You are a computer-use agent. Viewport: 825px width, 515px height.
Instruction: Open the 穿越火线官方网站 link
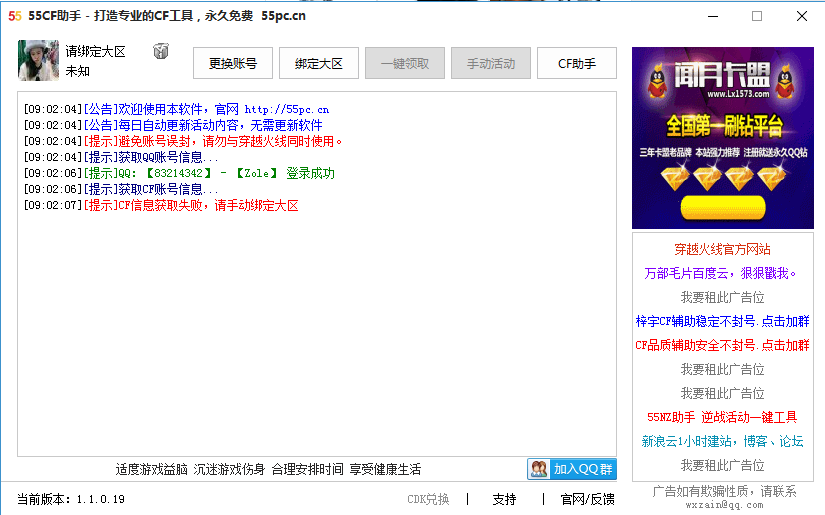pyautogui.click(x=722, y=249)
